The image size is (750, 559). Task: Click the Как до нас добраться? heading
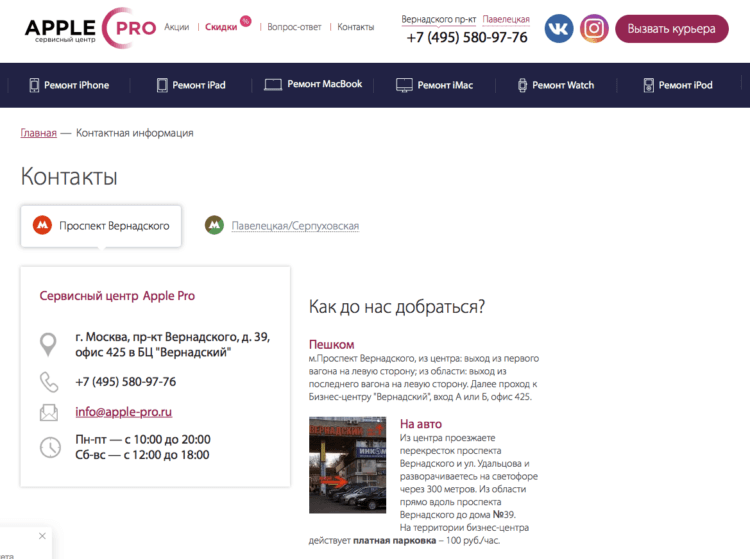click(397, 307)
